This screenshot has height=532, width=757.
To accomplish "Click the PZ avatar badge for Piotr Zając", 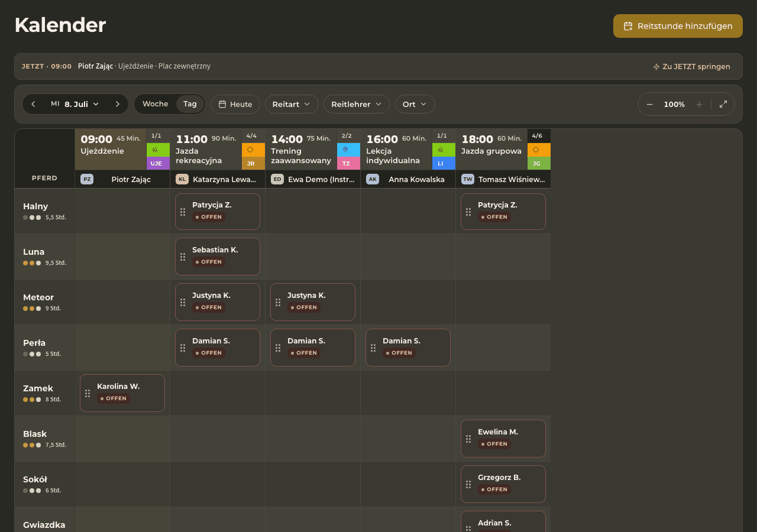I will 87,179.
